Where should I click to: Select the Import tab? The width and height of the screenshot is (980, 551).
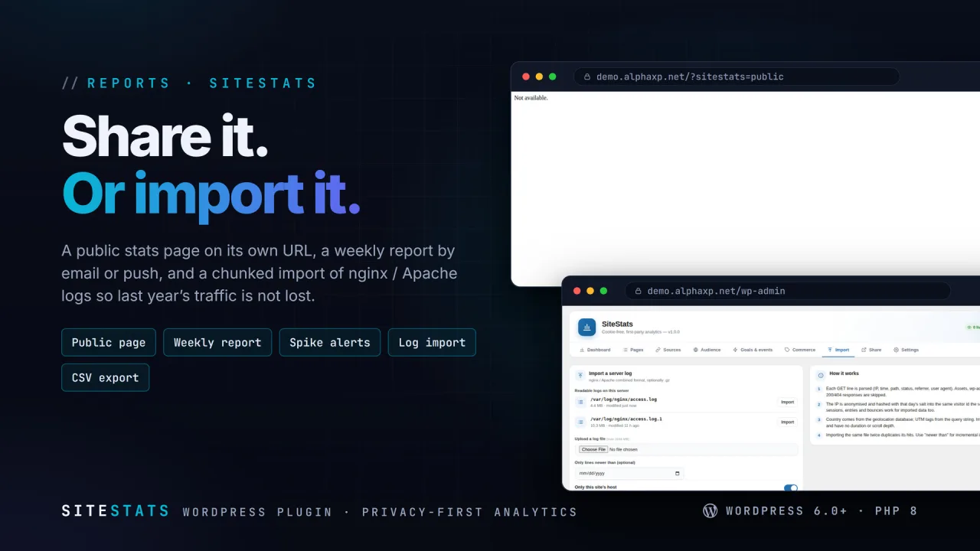(x=838, y=350)
